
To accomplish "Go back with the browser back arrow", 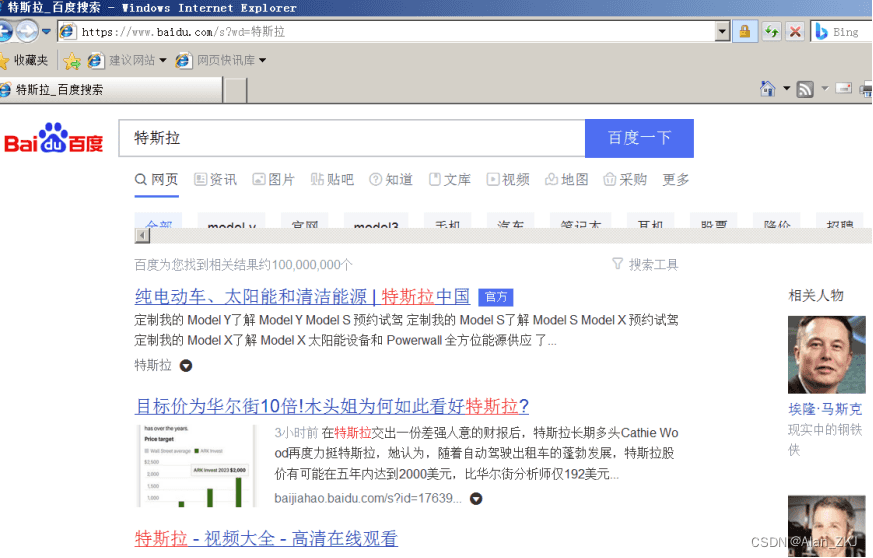I will pyautogui.click(x=4, y=31).
